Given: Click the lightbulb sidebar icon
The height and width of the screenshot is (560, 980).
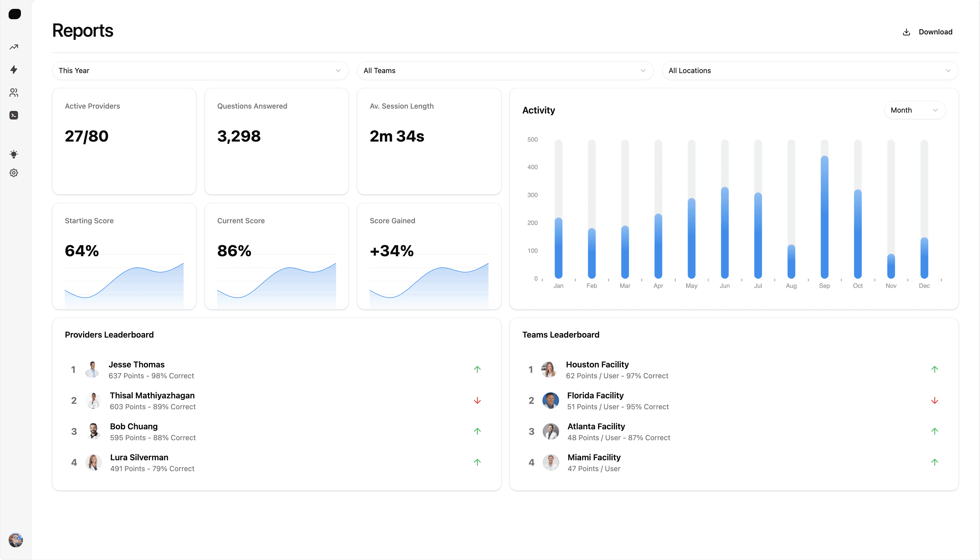Looking at the screenshot, I should click(x=14, y=154).
